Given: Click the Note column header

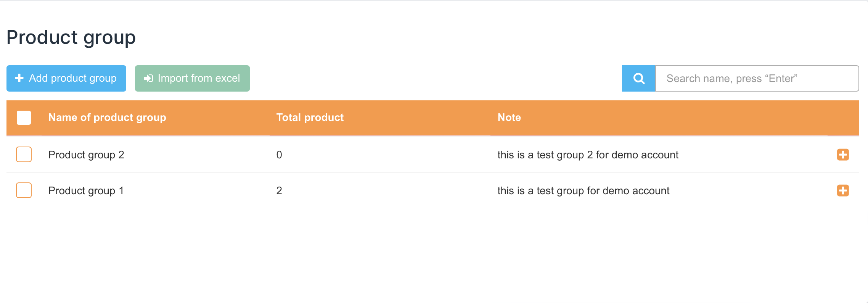Looking at the screenshot, I should coord(509,118).
